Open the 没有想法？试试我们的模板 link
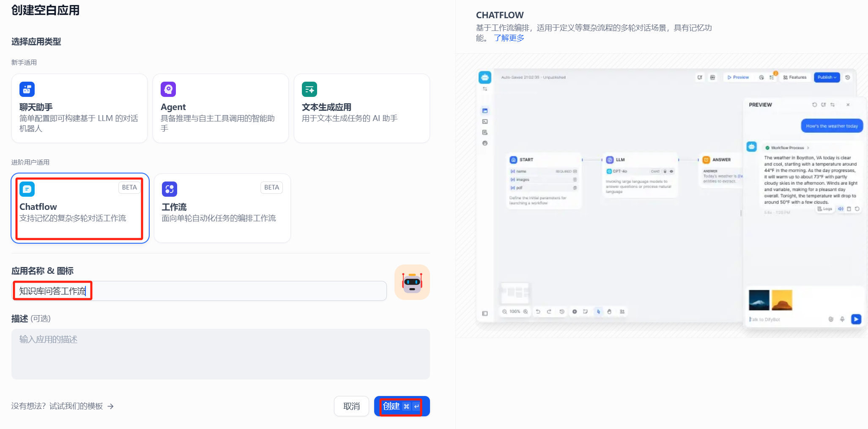The width and height of the screenshot is (868, 429). tap(63, 406)
